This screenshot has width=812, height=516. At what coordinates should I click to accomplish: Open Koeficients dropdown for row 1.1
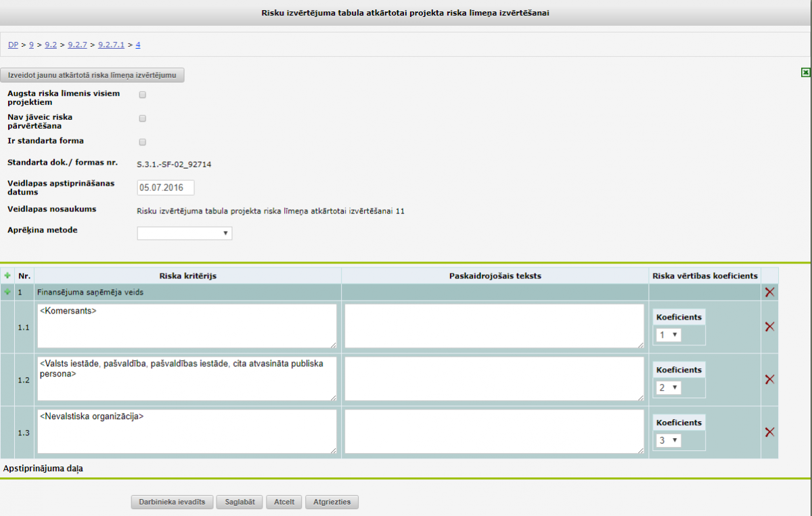click(668, 335)
